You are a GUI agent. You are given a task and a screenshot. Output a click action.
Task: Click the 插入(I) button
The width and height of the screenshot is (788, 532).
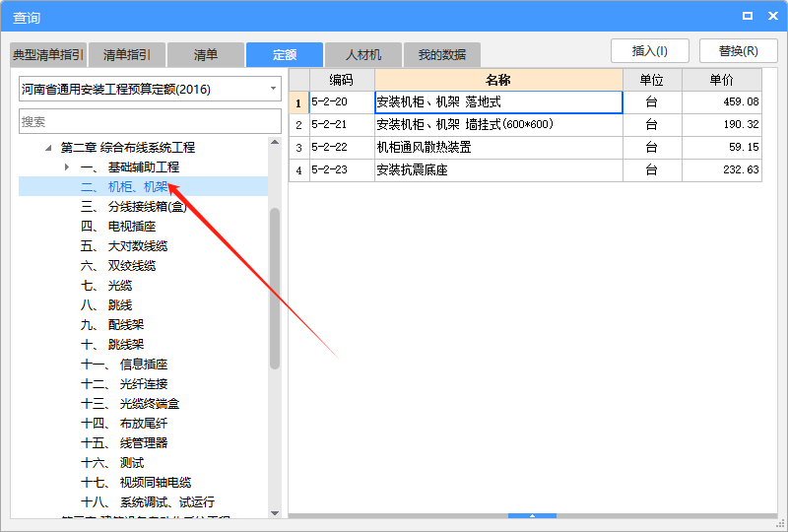tap(650, 51)
